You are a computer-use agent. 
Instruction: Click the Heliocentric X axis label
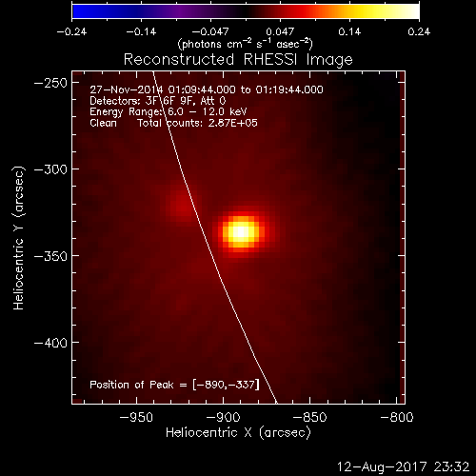pos(238,432)
